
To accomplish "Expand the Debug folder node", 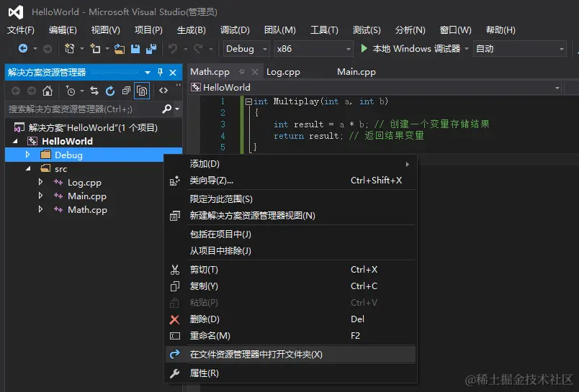I will point(27,155).
